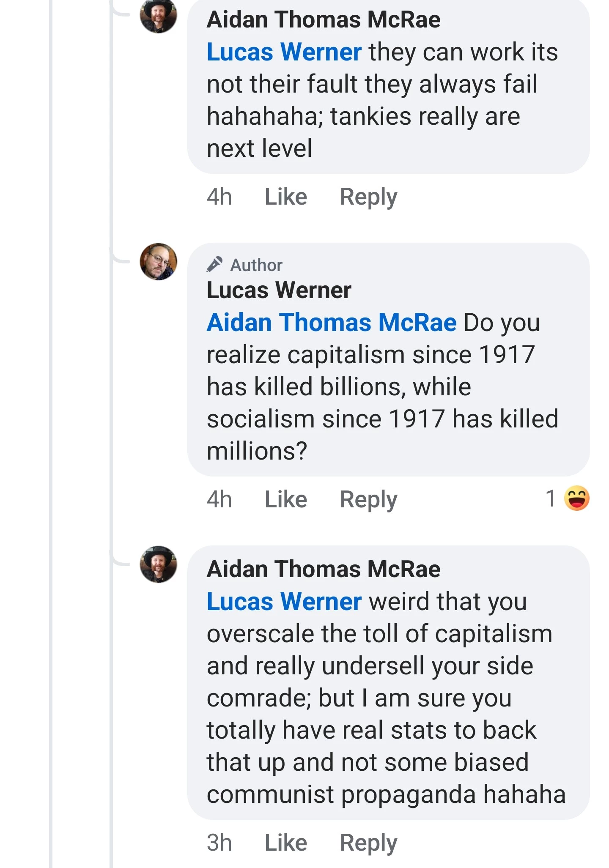This screenshot has width=609, height=868.
Task: Click the Aidan Thomas McRae name above 'weird that you'
Action: [x=324, y=569]
